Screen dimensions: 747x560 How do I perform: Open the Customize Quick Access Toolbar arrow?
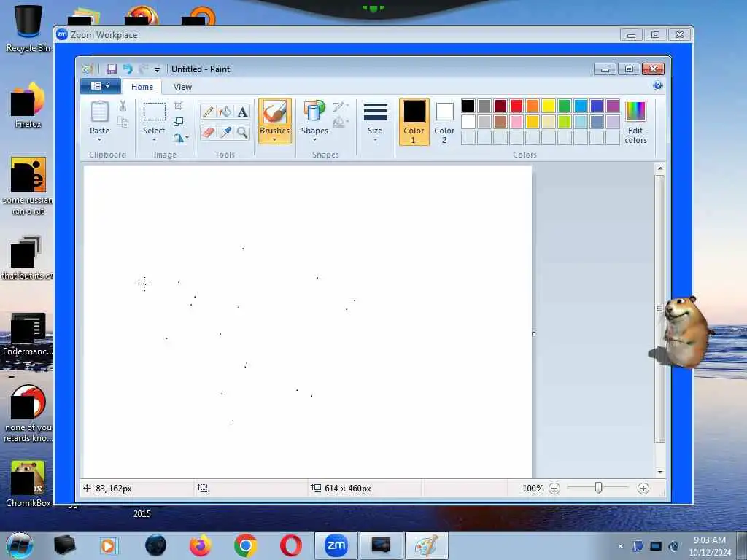pos(158,70)
